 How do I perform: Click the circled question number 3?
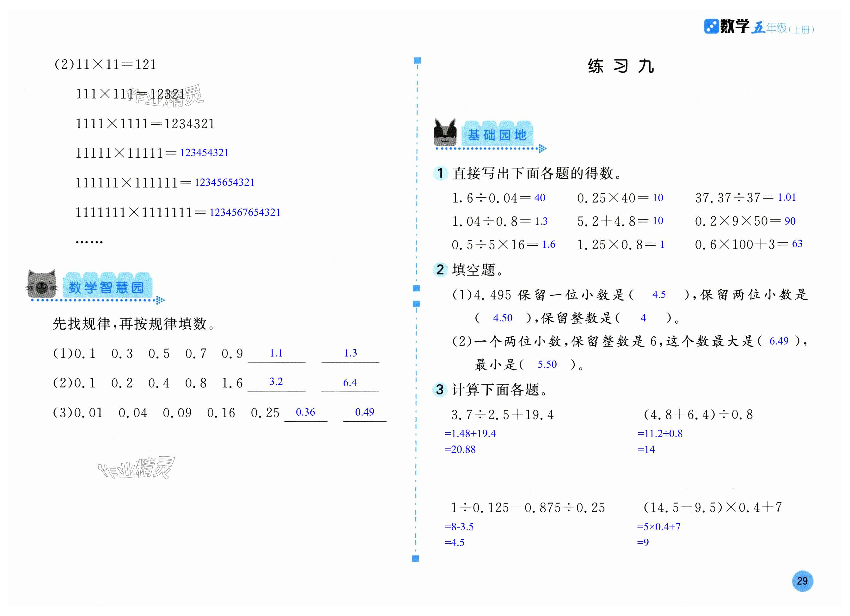tap(440, 389)
